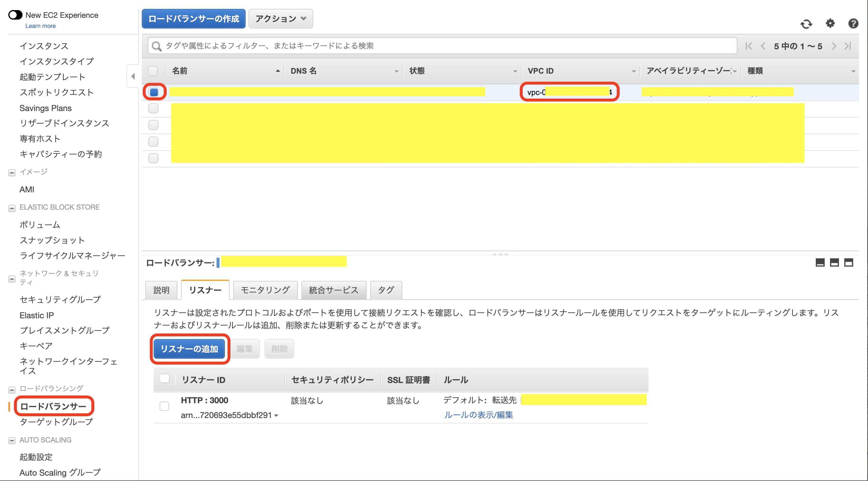The image size is (868, 481).
Task: Click ロードバランサーの作成 button
Action: (x=194, y=18)
